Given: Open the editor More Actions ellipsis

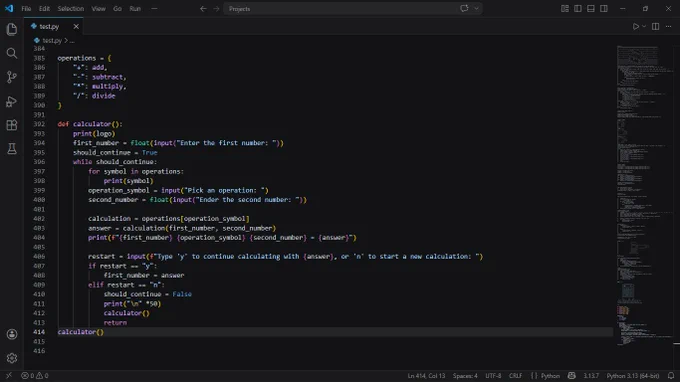Looking at the screenshot, I should click(668, 26).
